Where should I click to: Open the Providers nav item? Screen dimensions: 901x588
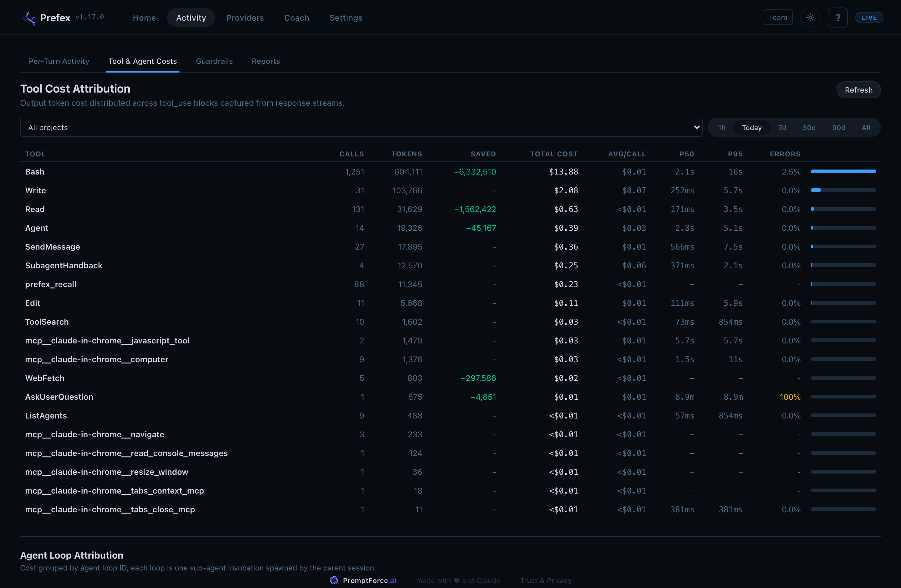coord(245,18)
